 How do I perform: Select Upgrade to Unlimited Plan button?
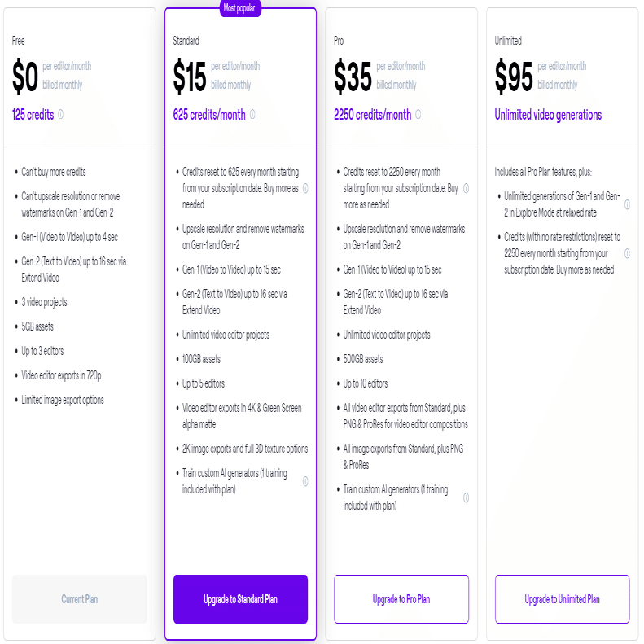coord(562,599)
